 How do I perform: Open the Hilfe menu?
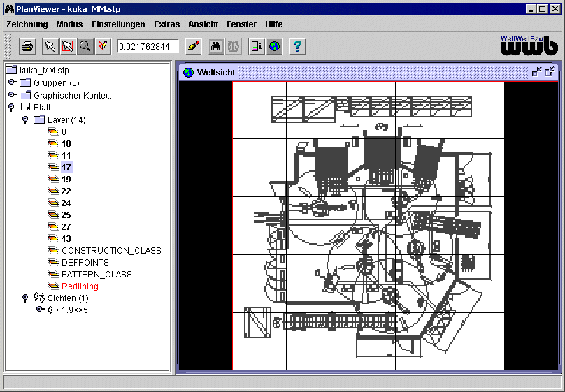pyautogui.click(x=274, y=24)
